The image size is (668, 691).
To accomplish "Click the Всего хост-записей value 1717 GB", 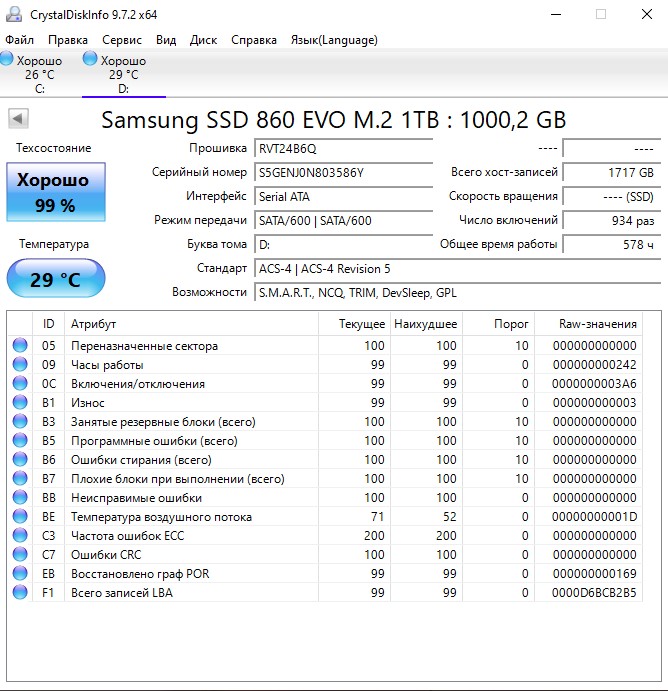I will pos(612,172).
